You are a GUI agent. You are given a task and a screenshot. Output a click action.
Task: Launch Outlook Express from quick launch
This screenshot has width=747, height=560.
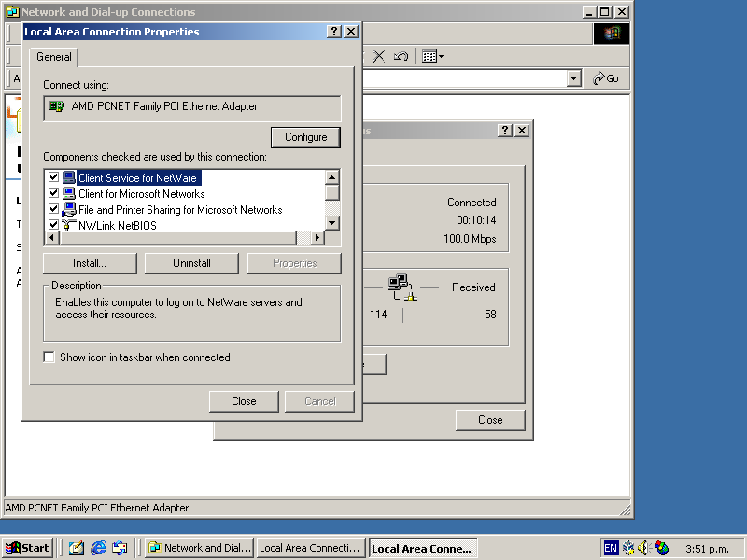tap(120, 548)
